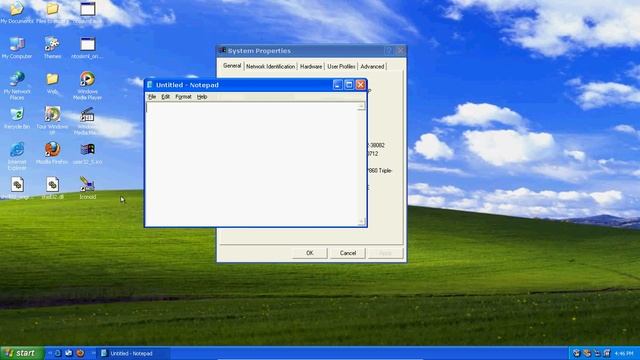This screenshot has width=640, height=360.
Task: Open the Format menu in Notepad
Action: coord(183,97)
